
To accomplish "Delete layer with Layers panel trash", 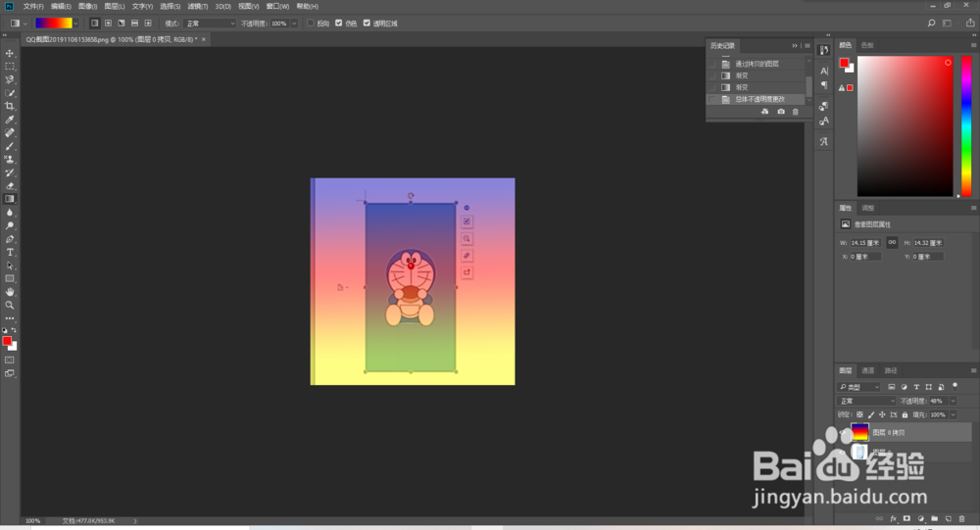I will pyautogui.click(x=962, y=519).
